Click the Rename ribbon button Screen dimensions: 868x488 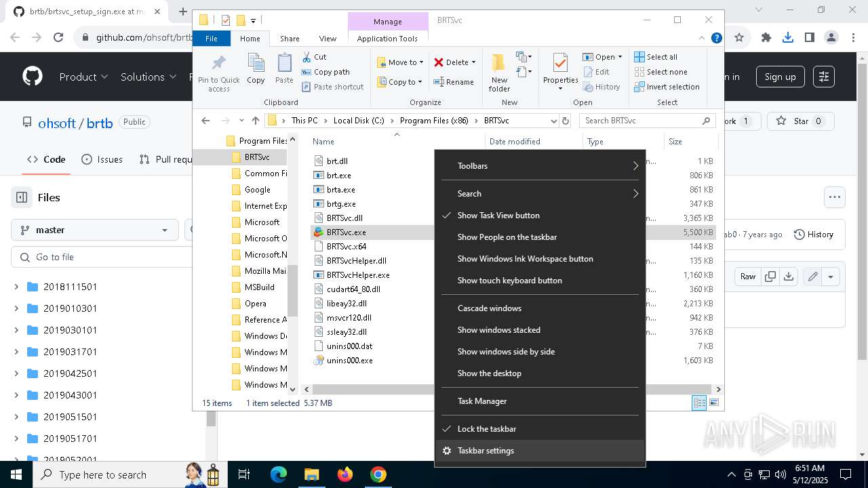[454, 82]
